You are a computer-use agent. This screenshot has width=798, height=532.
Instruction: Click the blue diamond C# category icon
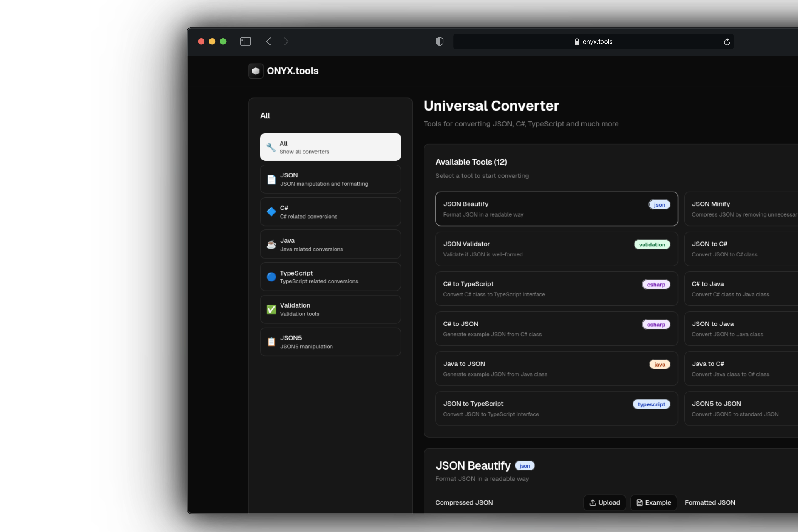point(271,212)
